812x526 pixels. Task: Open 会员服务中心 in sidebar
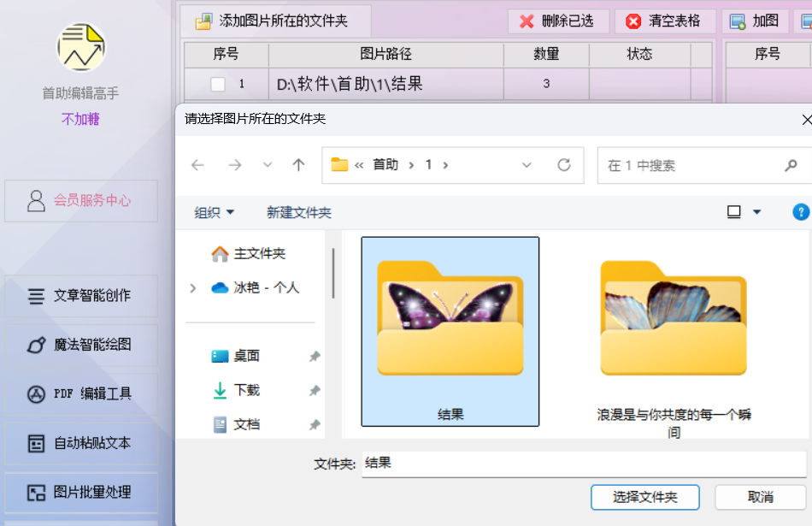coord(81,201)
